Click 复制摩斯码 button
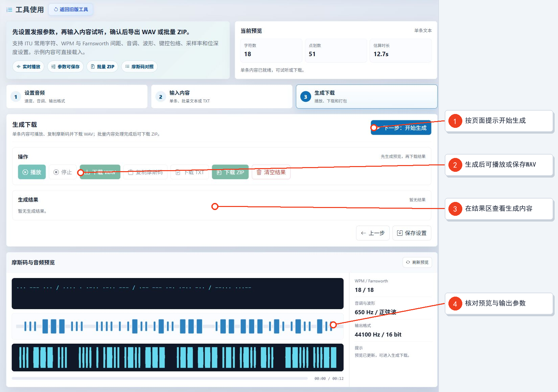 (145, 172)
